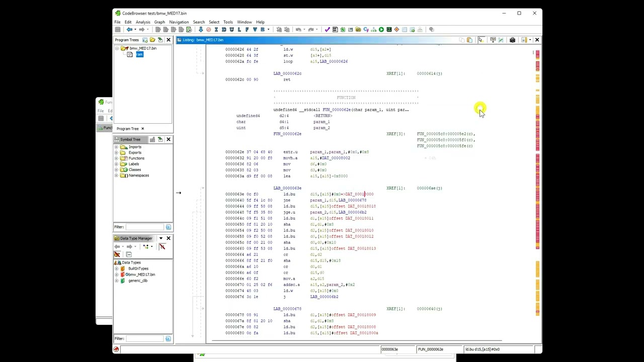Select bmw_MED17.bin in Data Types tree
Image resolution: width=644 pixels, height=362 pixels.
pos(141,275)
